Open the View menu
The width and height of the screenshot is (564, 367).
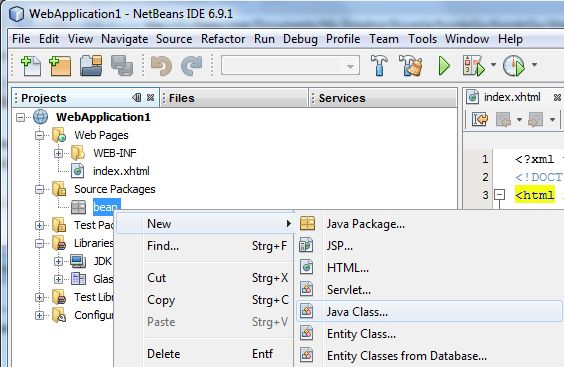click(81, 39)
